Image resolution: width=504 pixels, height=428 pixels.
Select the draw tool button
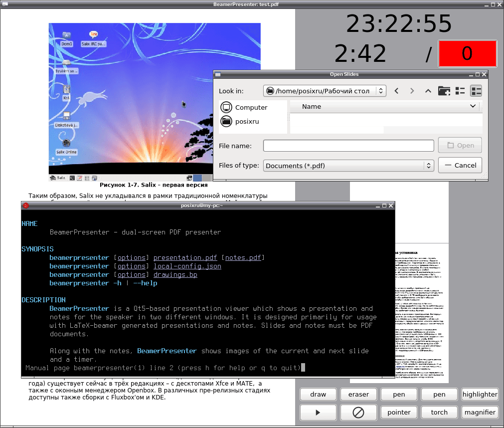[x=318, y=394]
